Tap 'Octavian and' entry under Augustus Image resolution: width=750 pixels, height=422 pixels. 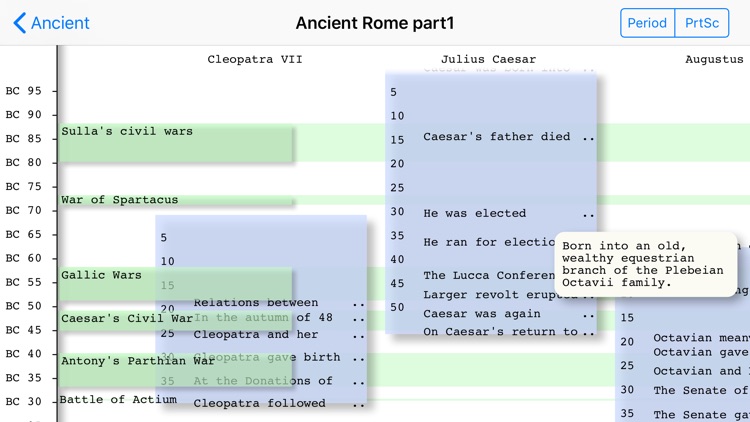pyautogui.click(x=701, y=371)
